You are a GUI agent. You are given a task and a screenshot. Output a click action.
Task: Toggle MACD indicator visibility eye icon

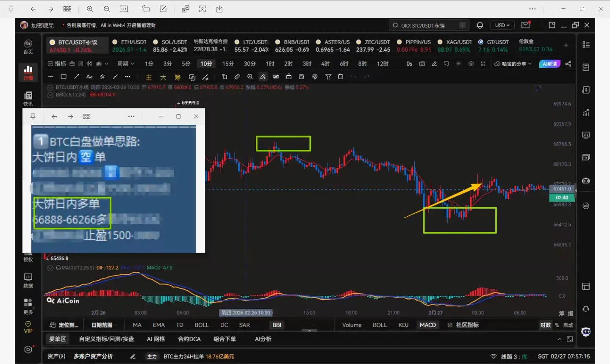(x=50, y=268)
